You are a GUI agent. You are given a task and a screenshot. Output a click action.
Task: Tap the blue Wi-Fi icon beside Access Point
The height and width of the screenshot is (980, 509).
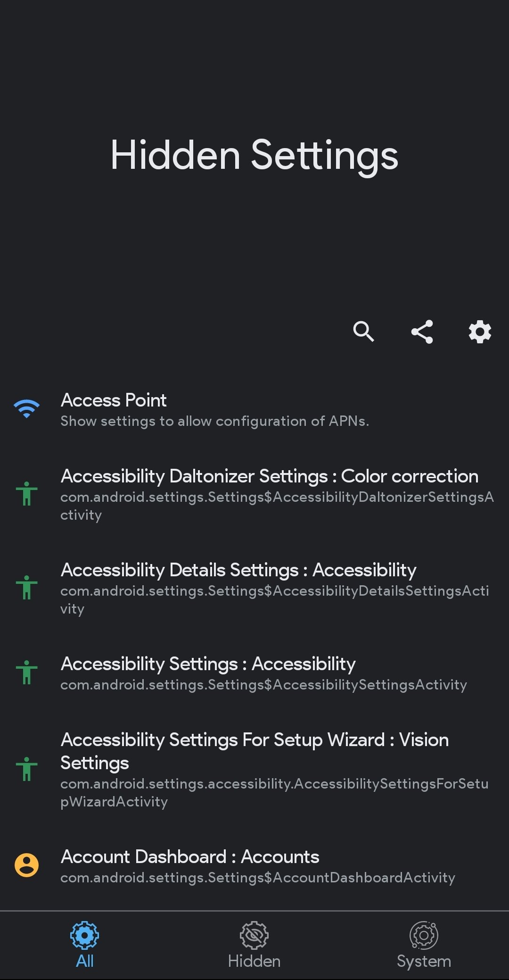pos(27,409)
